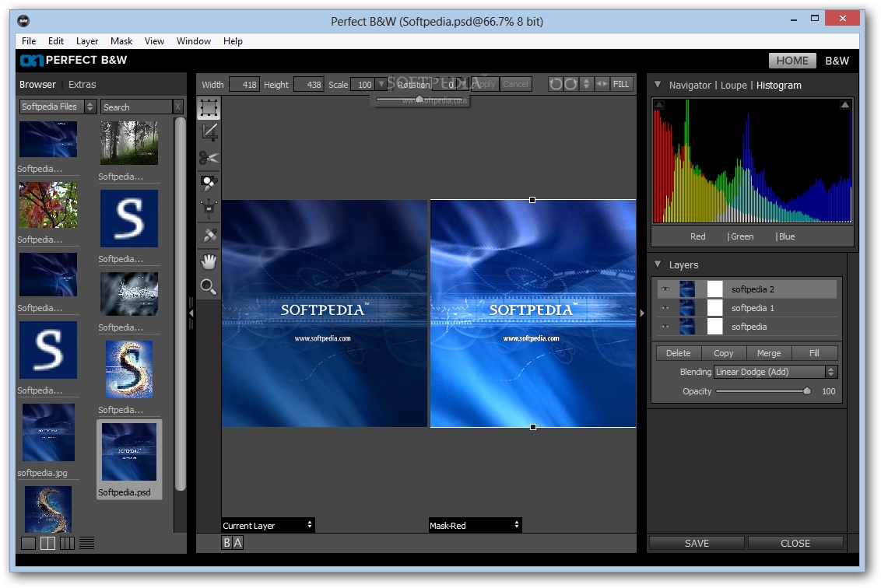Toggle the Before (B) preview button

226,543
